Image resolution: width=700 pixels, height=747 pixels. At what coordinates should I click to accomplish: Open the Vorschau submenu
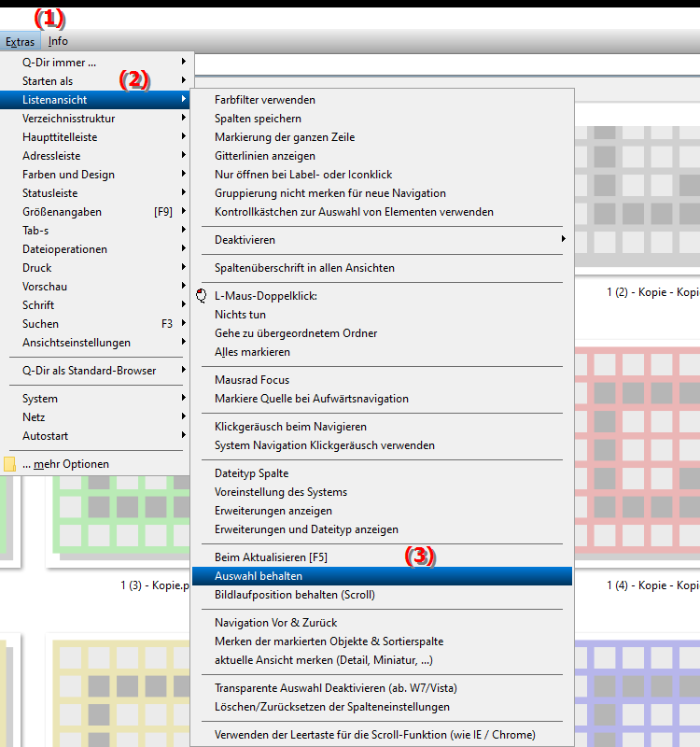[95, 287]
